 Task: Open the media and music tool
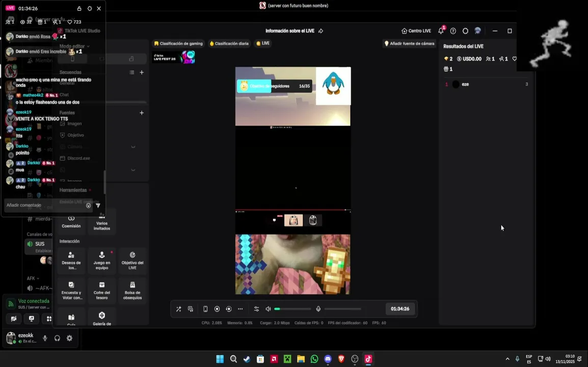tap(191, 309)
